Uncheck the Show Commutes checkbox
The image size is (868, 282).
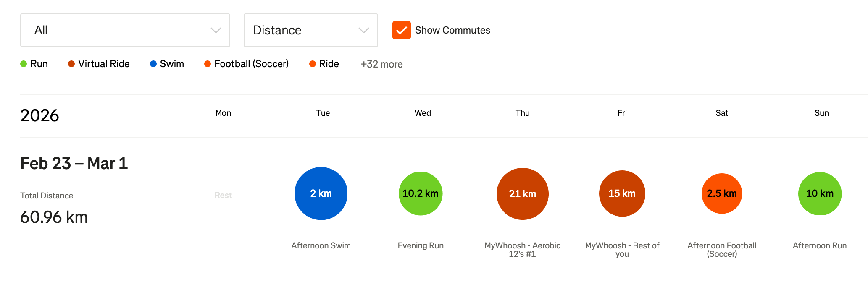click(401, 30)
